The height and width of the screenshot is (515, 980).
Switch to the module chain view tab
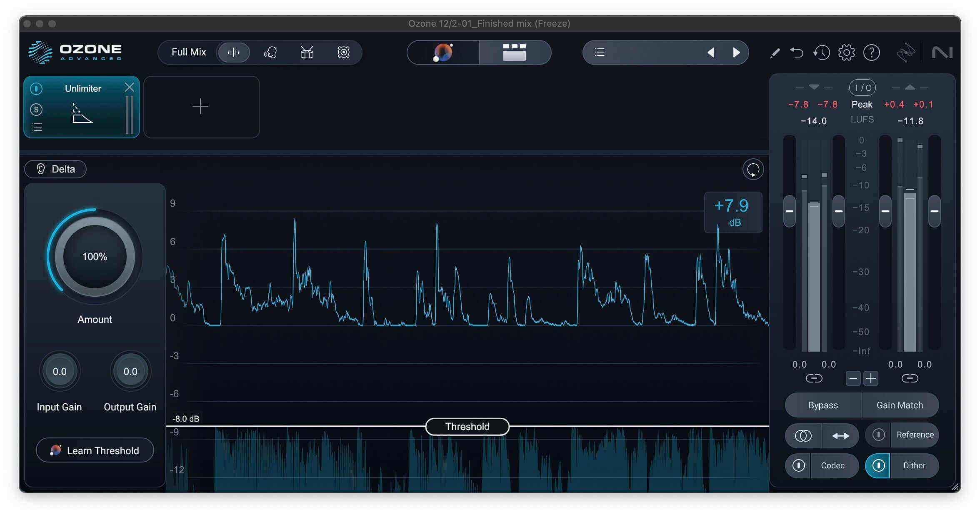[x=515, y=52]
